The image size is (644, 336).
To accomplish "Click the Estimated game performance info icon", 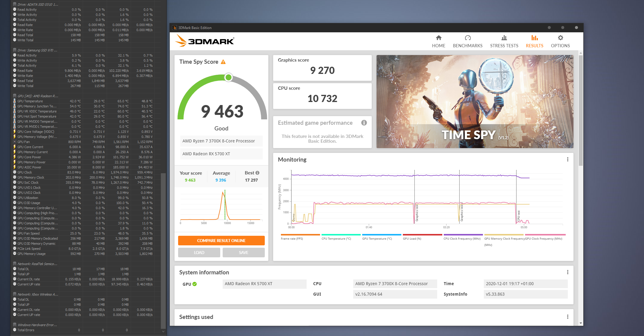I will click(x=364, y=123).
